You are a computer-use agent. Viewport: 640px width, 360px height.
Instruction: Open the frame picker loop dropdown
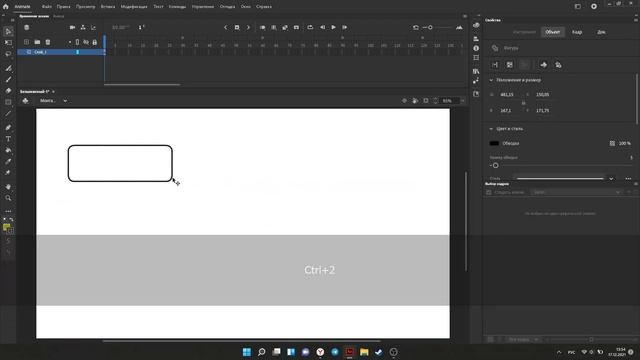pos(576,192)
